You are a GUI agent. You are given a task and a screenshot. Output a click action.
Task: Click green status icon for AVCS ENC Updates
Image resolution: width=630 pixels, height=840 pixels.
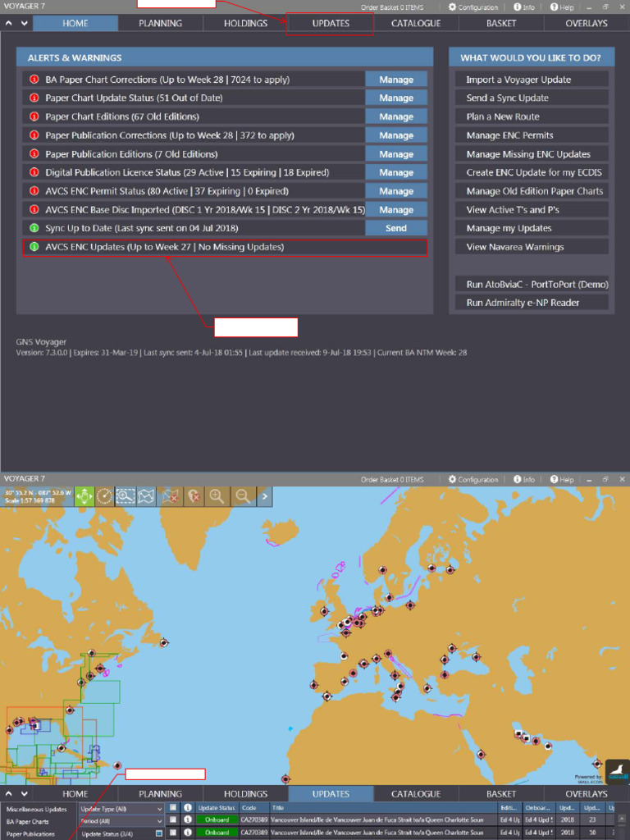[x=34, y=247]
